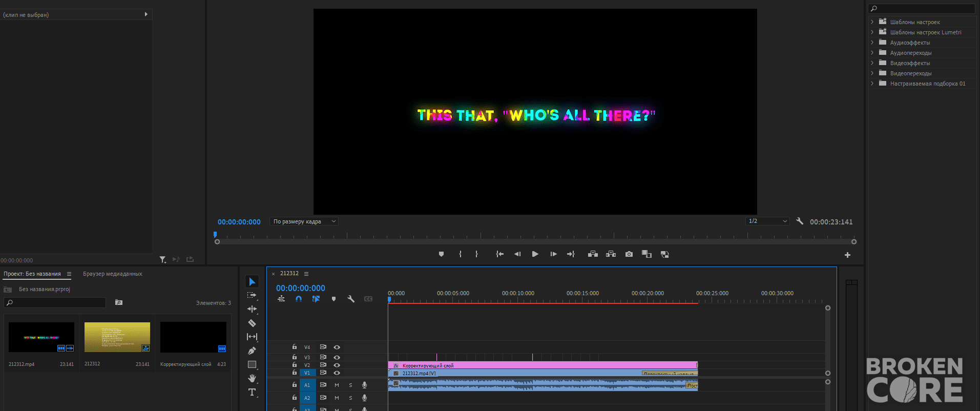This screenshot has width=980, height=411.
Task: Expand the 'Аудиопереходы' folder
Action: (x=872, y=53)
